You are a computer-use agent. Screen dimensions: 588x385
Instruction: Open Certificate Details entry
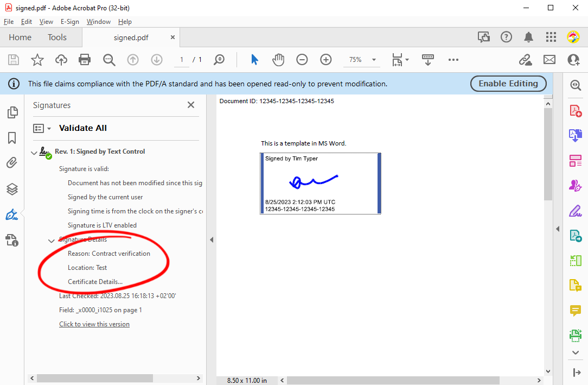click(95, 282)
